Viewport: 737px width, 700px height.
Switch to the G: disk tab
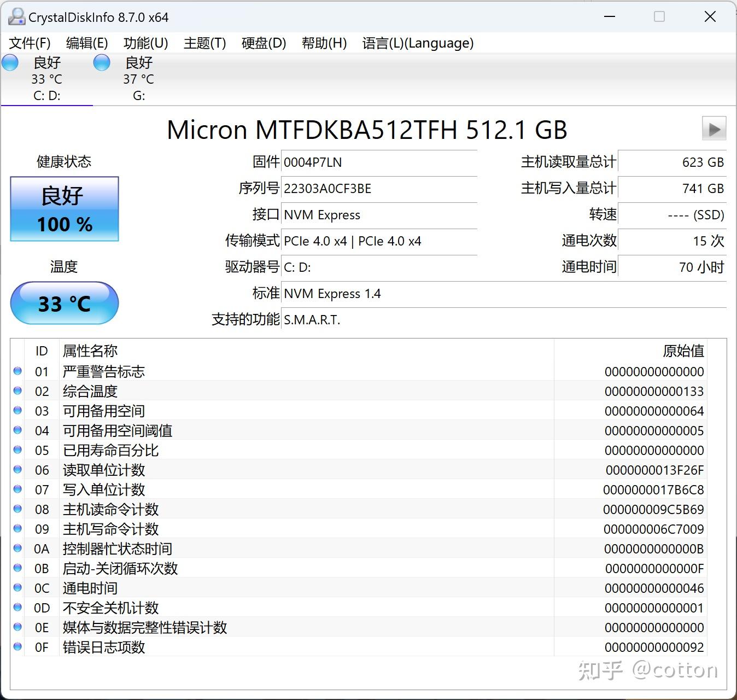click(x=139, y=79)
